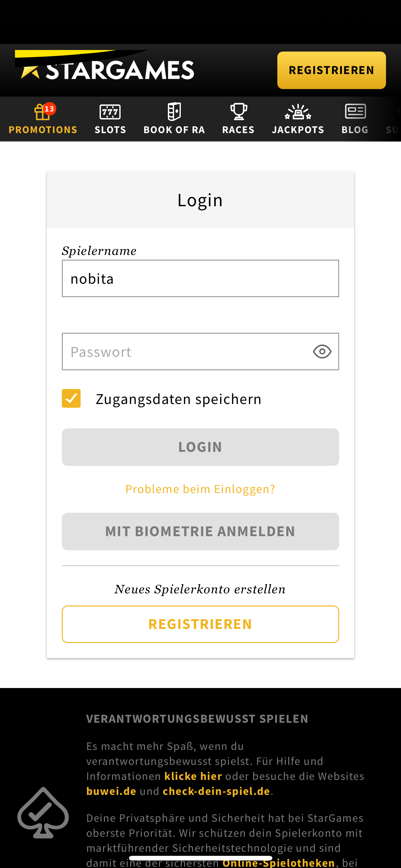Open Probleme beim Einloggen link
This screenshot has height=868, width=401.
pos(200,489)
